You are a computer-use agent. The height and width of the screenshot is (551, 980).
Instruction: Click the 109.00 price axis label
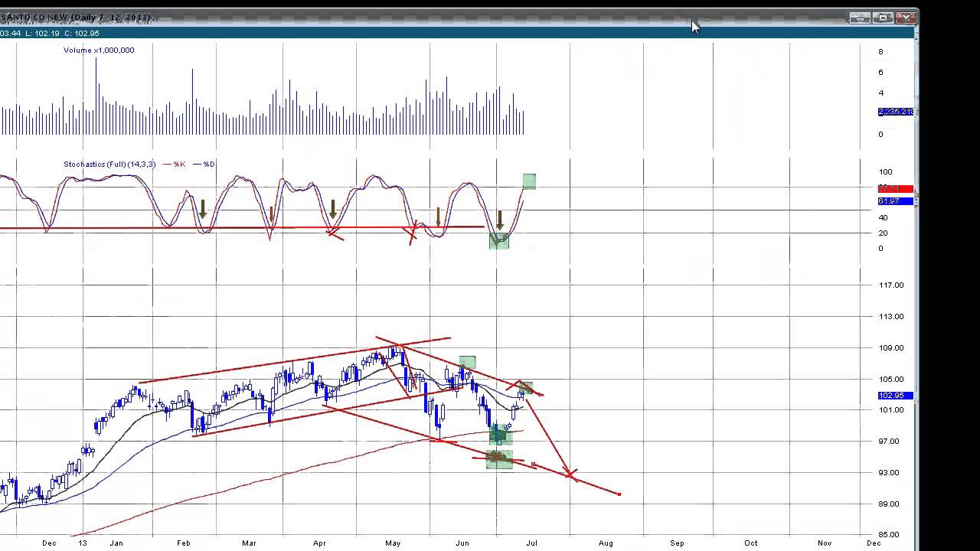click(x=891, y=348)
